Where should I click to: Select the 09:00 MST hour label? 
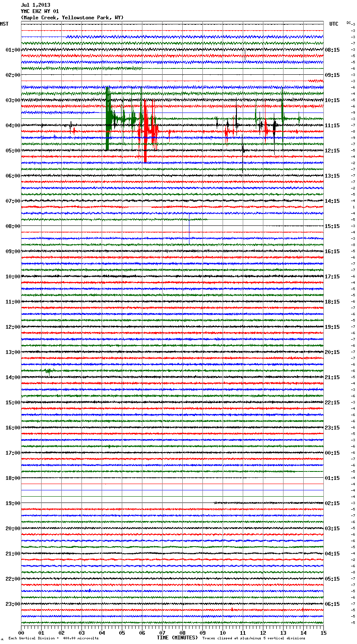click(x=13, y=251)
